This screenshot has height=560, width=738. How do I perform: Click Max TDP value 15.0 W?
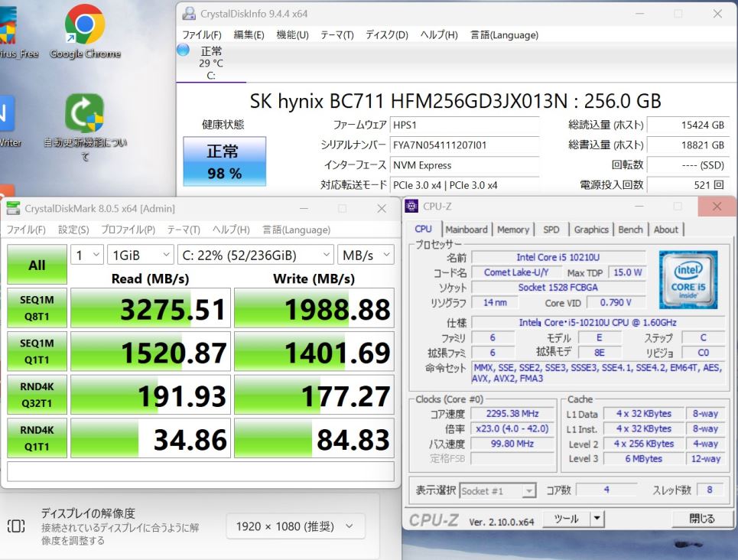click(x=627, y=272)
